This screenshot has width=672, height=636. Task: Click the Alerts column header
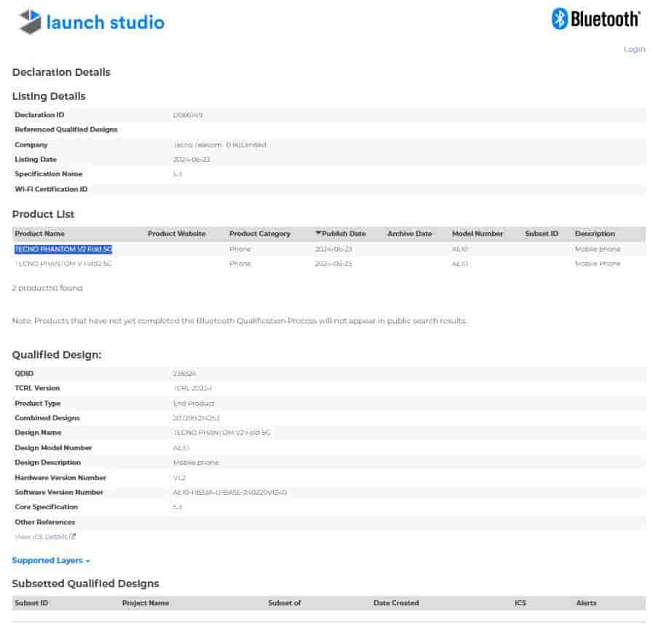[x=585, y=603]
